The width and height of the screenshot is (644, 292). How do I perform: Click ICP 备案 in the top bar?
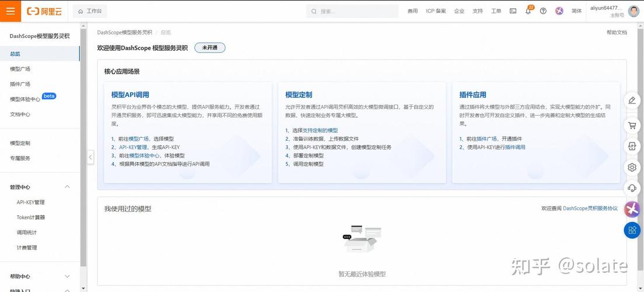click(436, 11)
